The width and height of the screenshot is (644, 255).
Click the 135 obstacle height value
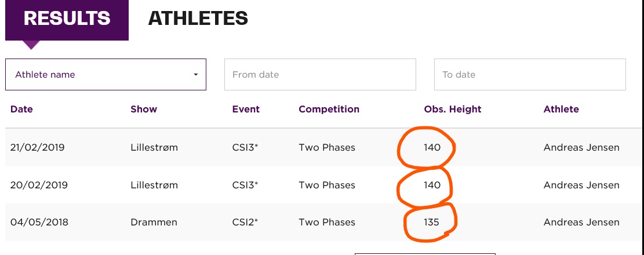click(x=432, y=222)
